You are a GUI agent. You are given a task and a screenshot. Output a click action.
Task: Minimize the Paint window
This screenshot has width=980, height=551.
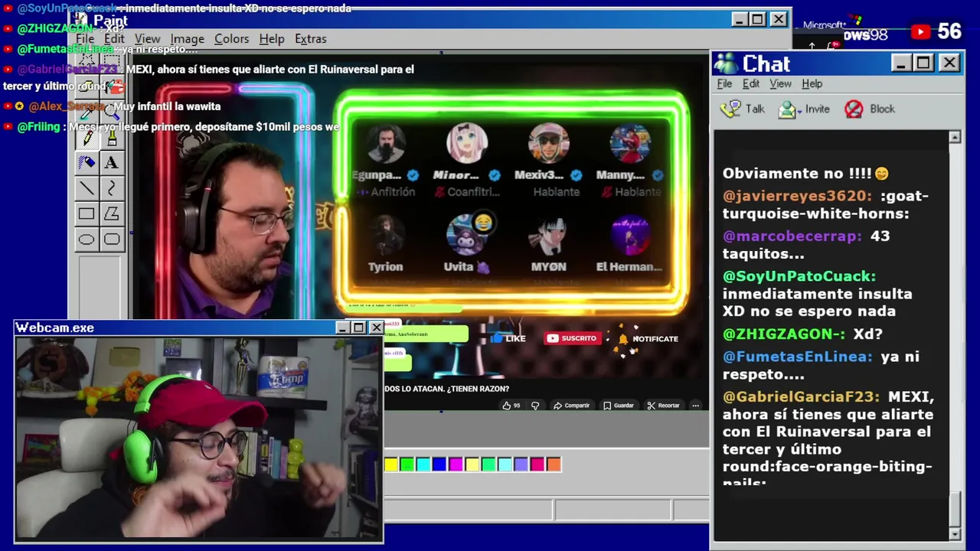pyautogui.click(x=739, y=19)
